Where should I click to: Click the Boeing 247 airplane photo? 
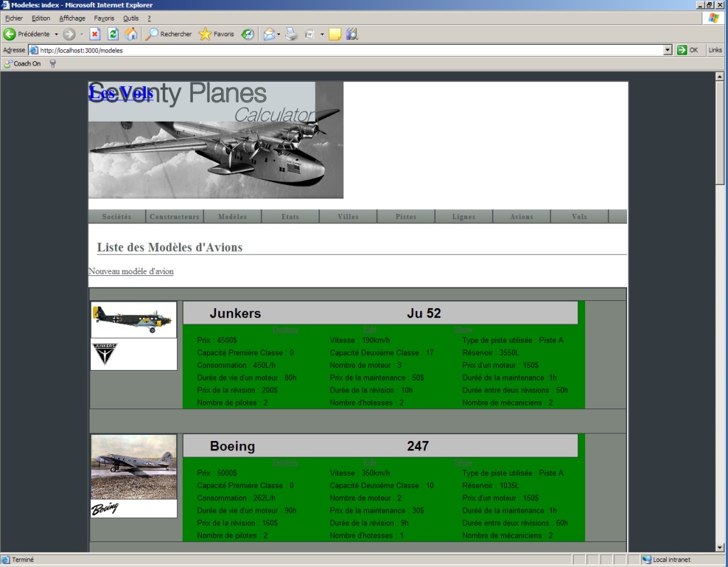tap(134, 467)
